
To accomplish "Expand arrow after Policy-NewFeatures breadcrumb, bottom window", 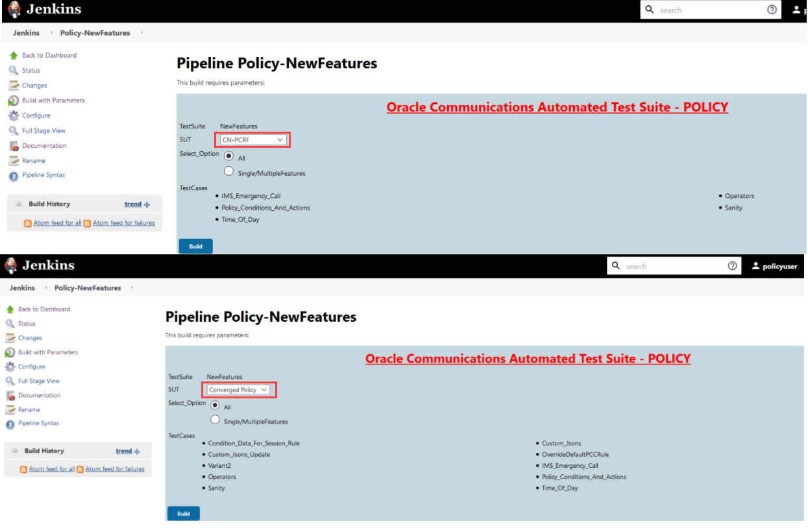I will pos(132,287).
